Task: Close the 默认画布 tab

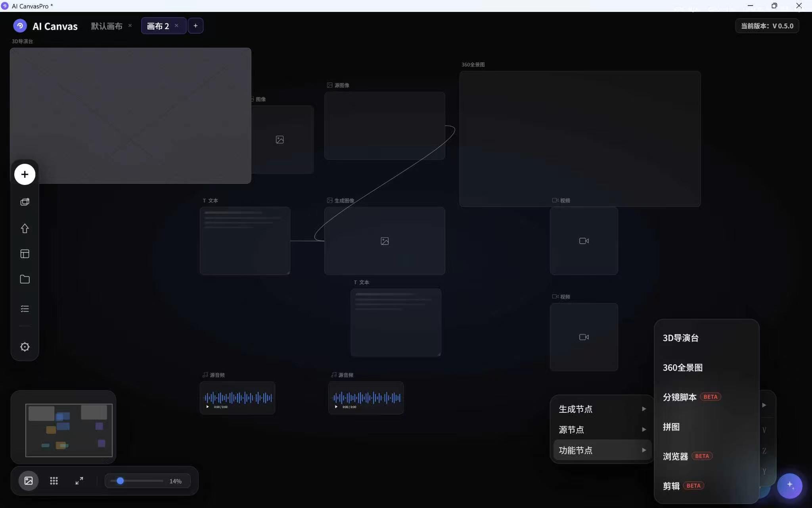Action: point(130,25)
